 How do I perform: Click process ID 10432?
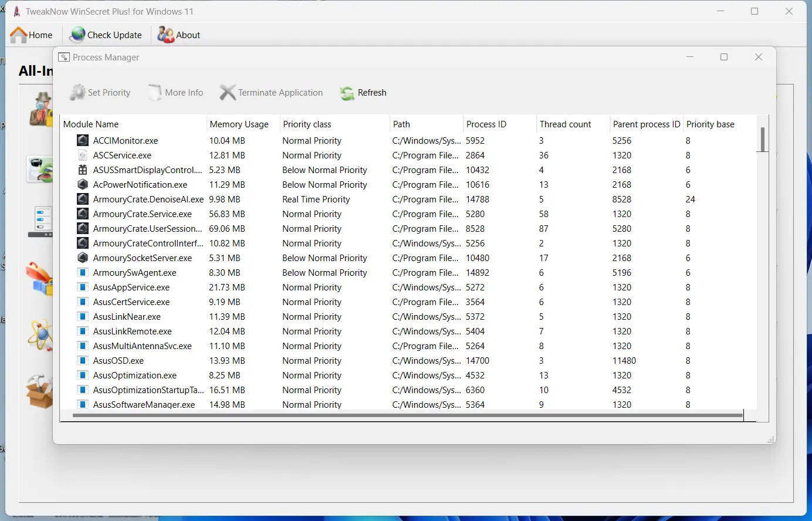tap(478, 170)
